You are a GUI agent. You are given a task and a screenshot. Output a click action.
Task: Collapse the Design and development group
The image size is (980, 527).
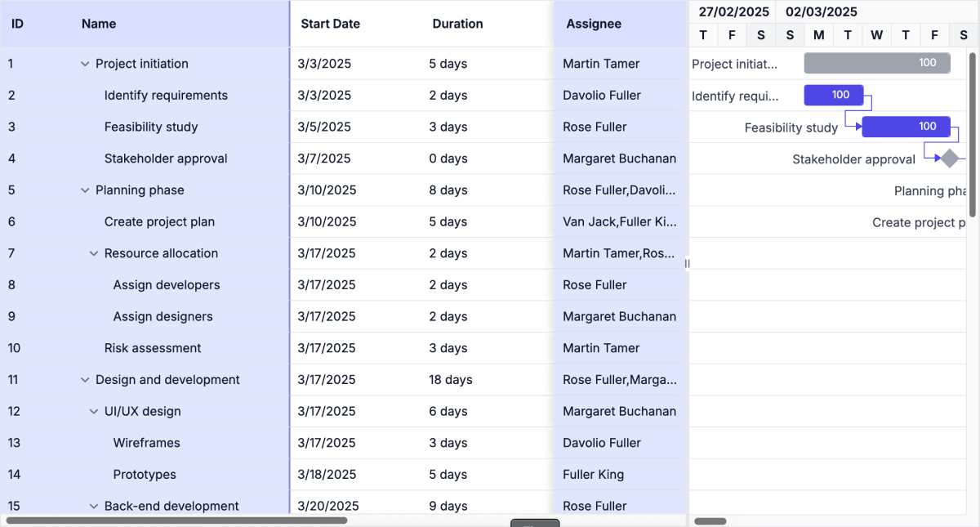point(85,379)
